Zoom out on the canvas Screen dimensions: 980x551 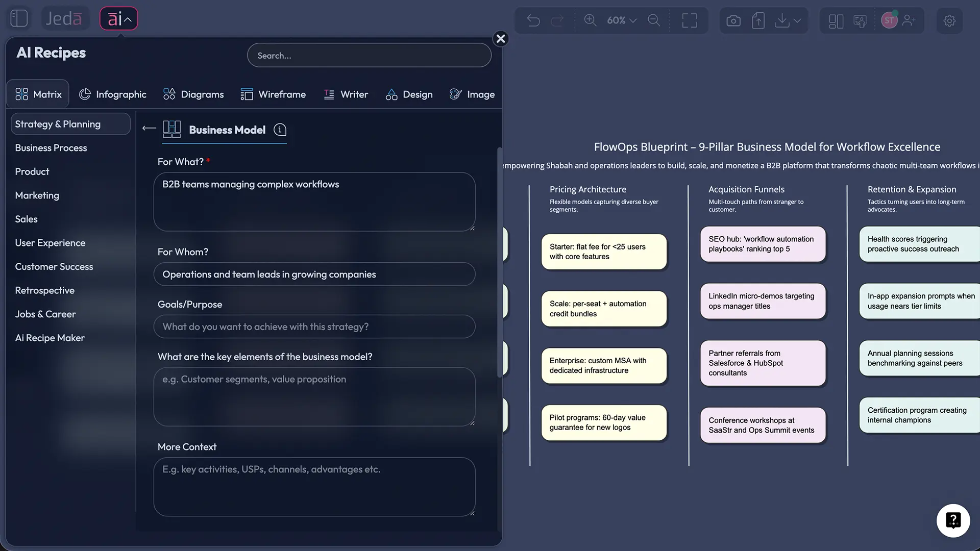[654, 20]
